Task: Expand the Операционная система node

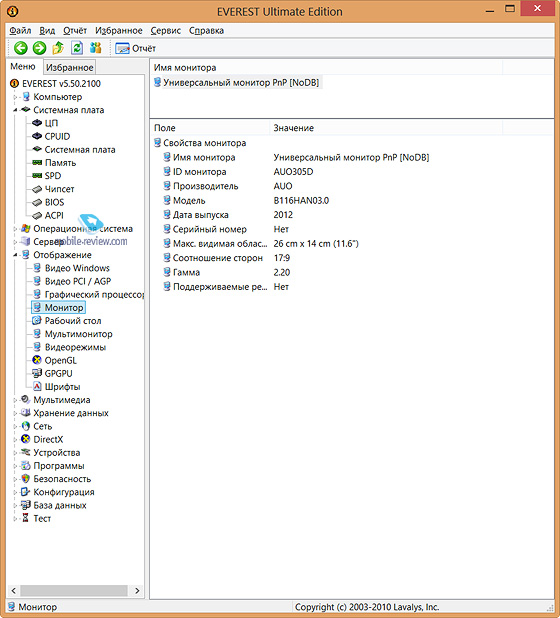Action: [x=15, y=229]
